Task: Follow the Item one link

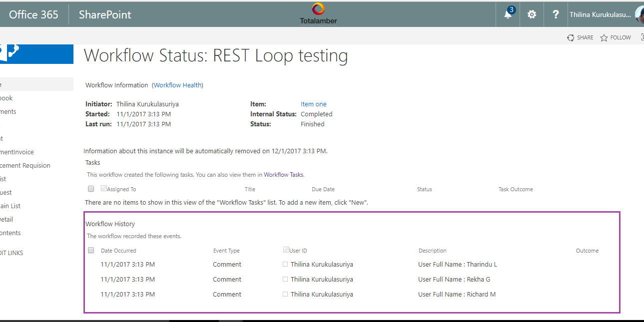Action: tap(313, 104)
